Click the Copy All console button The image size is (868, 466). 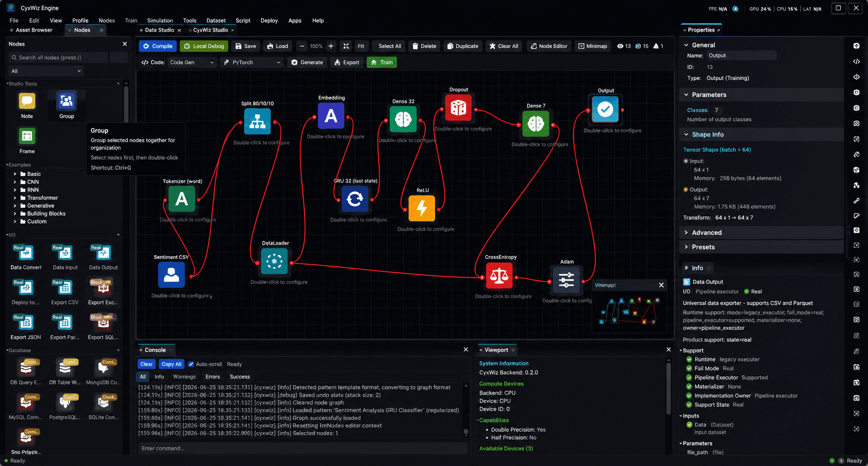tap(171, 364)
